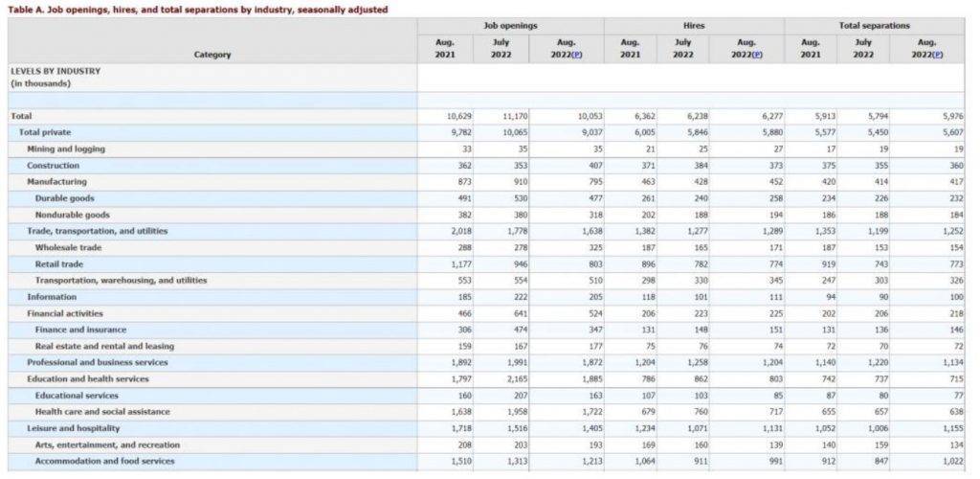Click the Leisure and hospitality row label
980x479 pixels.
point(74,428)
